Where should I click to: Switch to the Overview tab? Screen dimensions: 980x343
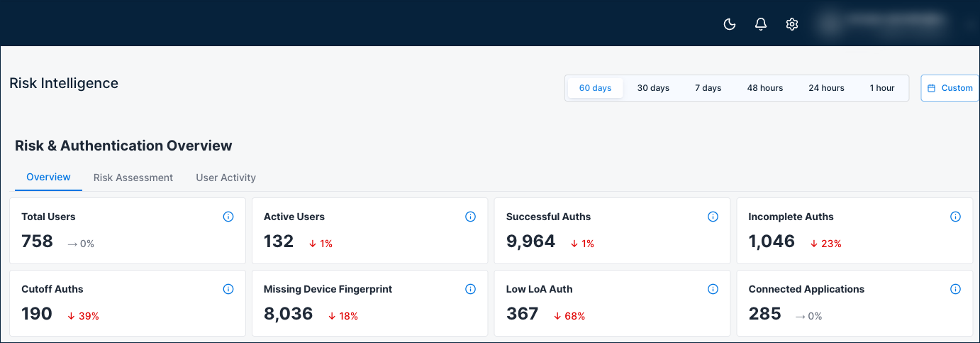[48, 178]
